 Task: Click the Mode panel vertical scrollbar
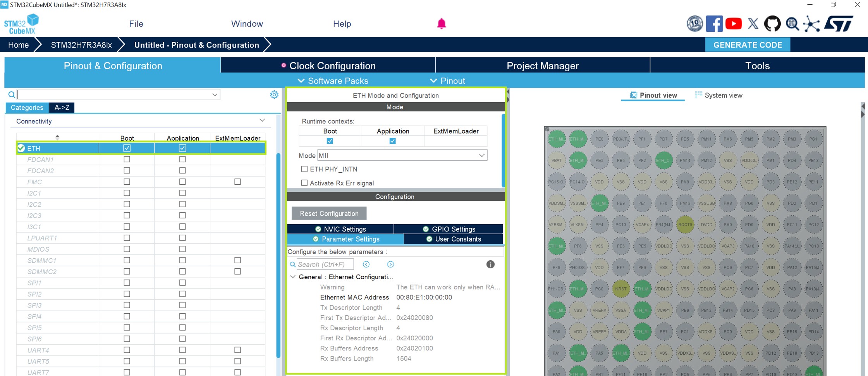503,151
